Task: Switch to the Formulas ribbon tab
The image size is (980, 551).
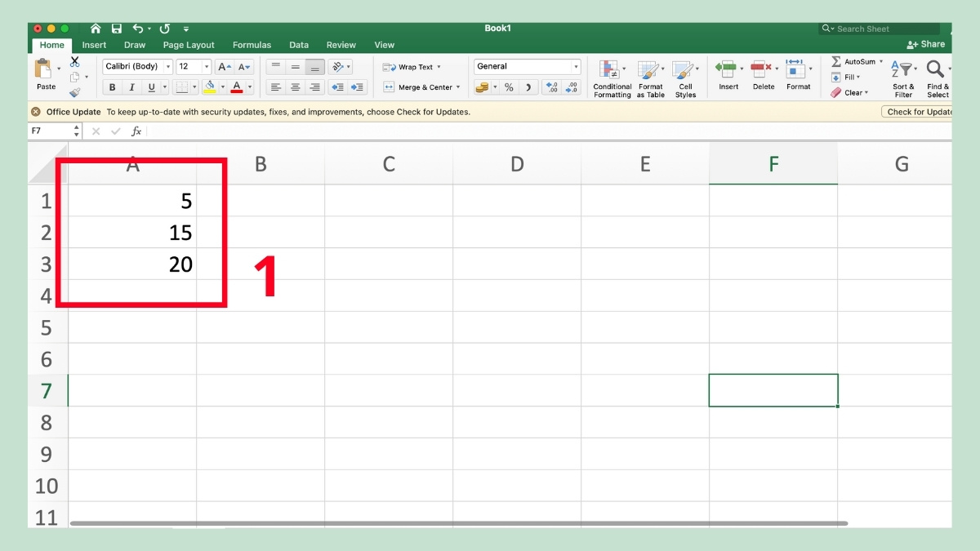Action: coord(252,45)
